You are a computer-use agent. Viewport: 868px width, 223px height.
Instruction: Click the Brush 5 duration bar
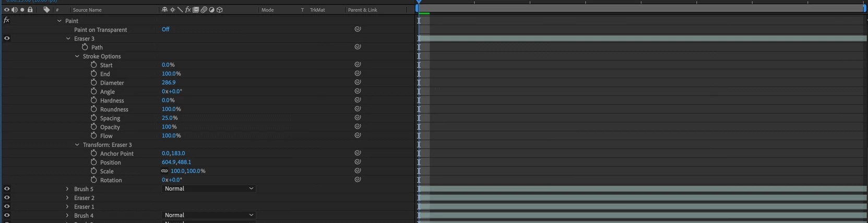643,189
